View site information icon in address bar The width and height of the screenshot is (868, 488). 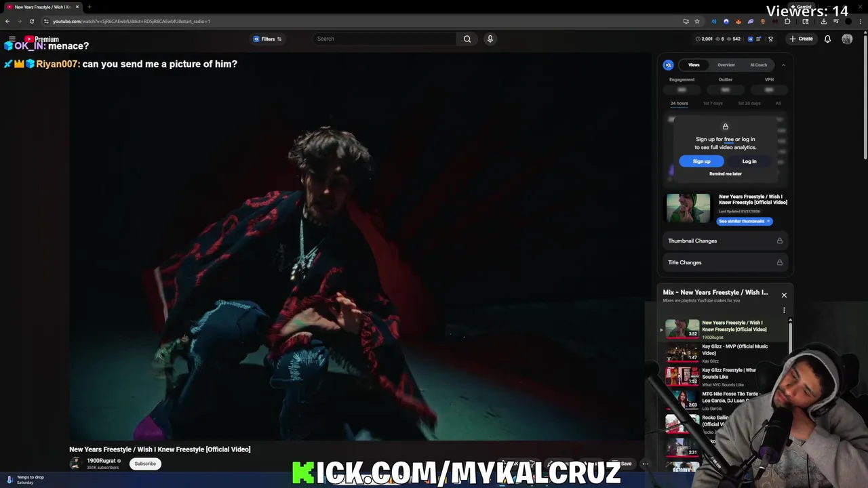[x=46, y=21]
